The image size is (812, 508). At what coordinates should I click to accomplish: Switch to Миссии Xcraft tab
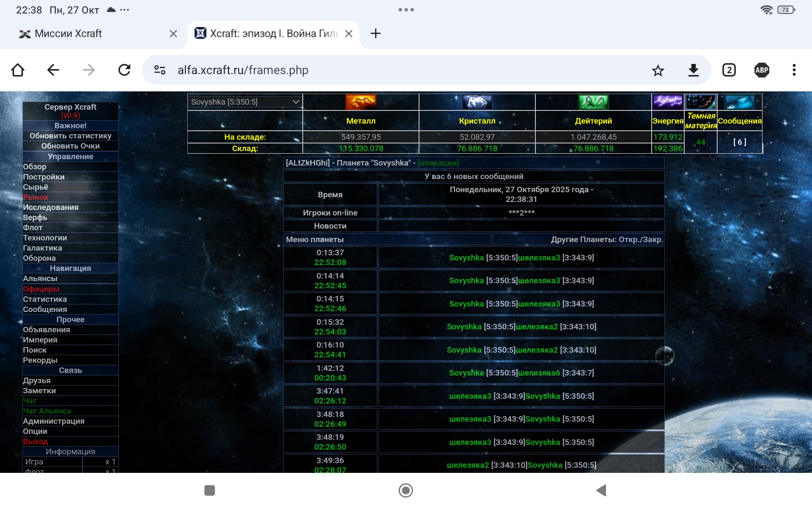[68, 33]
